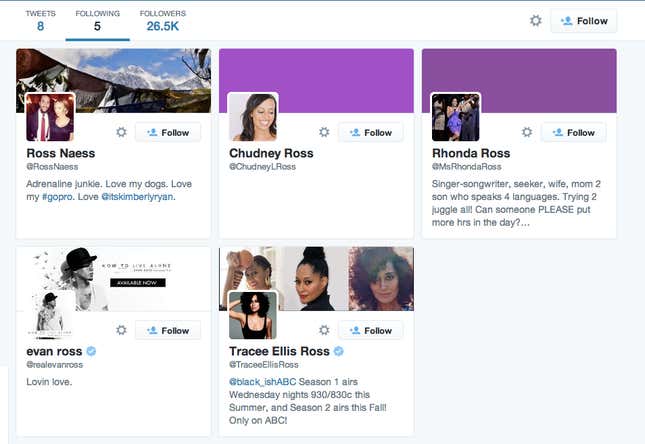Open the Followers tab showing 26.5K
Screen dimensions: 645x444
162,21
